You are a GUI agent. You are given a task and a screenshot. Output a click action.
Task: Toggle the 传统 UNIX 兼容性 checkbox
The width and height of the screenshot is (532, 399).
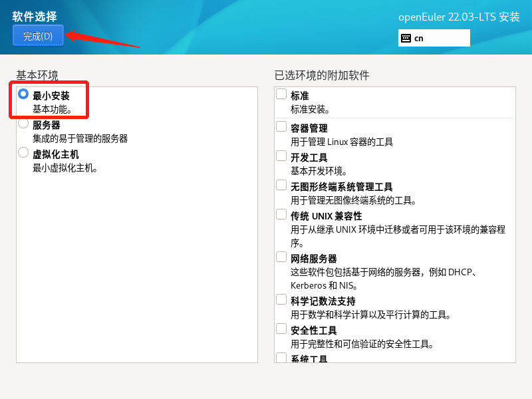click(x=281, y=214)
